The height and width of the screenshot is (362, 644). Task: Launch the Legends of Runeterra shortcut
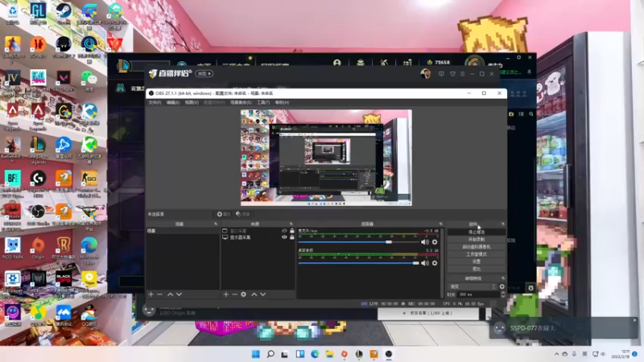pos(64,247)
